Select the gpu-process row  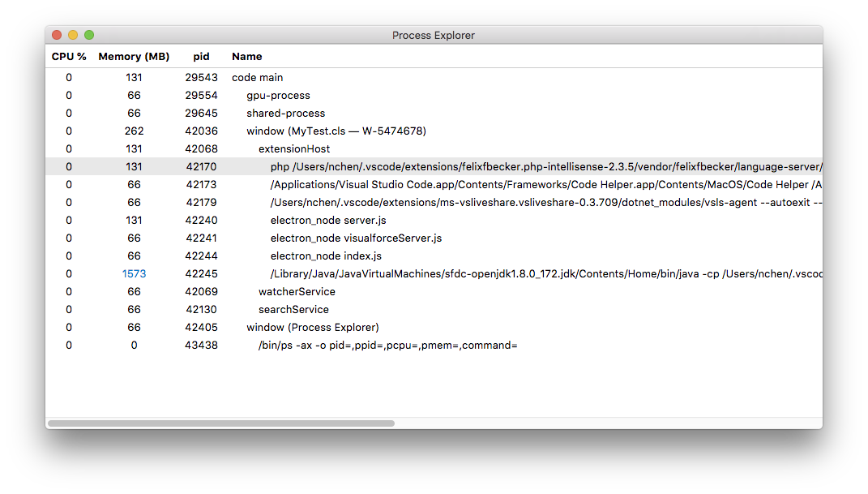coord(434,95)
